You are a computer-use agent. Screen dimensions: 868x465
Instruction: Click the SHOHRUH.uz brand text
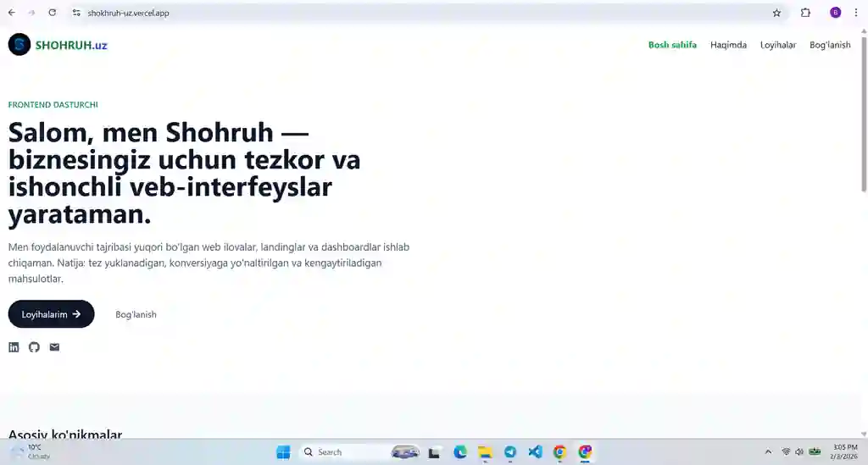click(x=71, y=46)
